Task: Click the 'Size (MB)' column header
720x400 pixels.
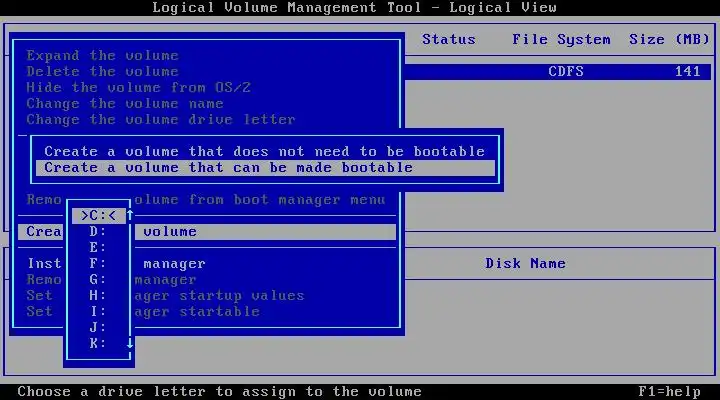Action: (x=669, y=40)
